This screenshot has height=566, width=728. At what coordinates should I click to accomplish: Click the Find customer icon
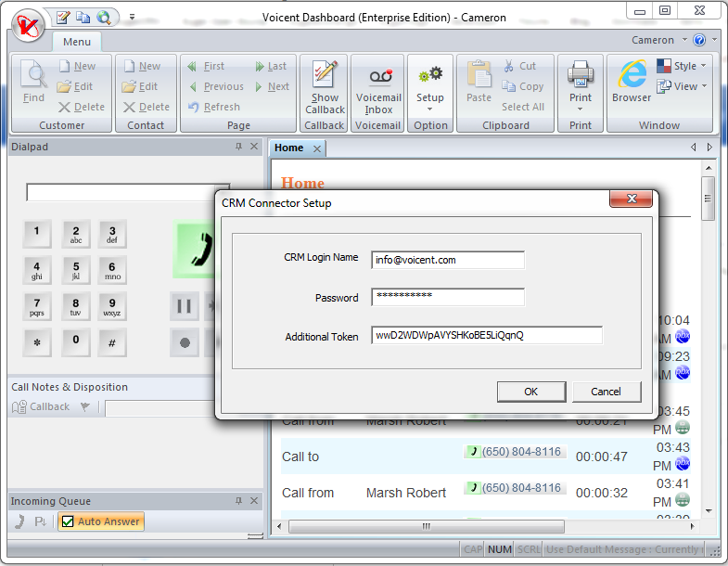34,81
